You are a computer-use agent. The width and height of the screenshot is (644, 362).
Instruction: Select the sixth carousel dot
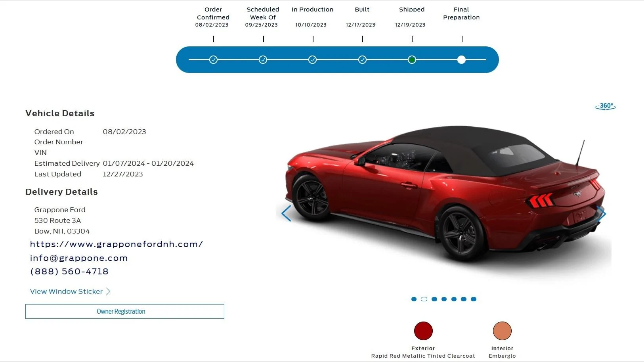click(464, 299)
